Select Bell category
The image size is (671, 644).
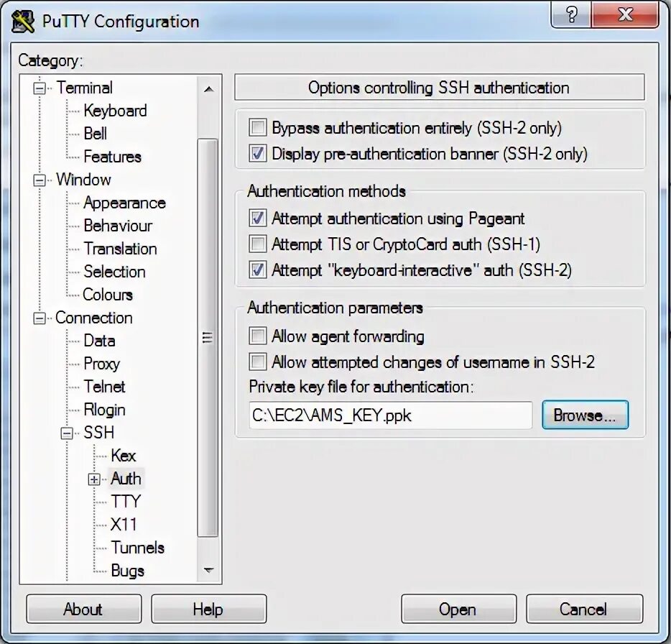(x=95, y=134)
